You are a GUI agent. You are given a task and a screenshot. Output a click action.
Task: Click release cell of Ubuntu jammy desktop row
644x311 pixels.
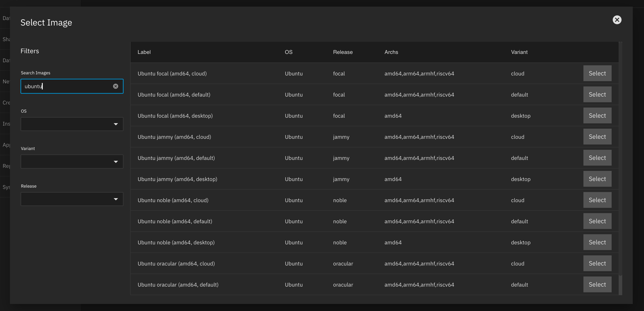click(341, 179)
